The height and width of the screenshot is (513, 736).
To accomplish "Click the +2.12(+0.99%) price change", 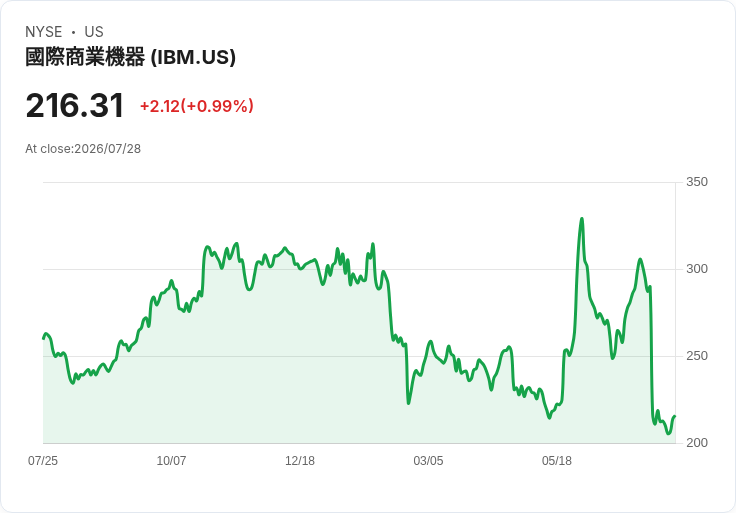I will point(197,106).
